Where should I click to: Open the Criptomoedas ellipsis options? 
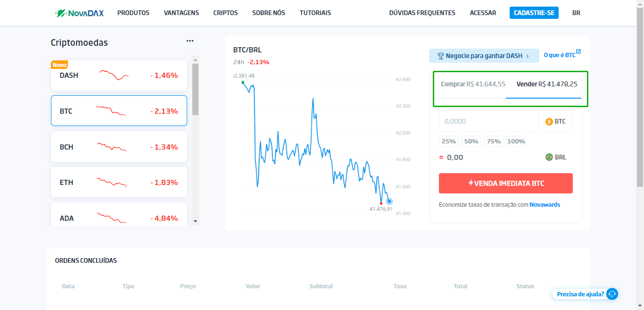(x=190, y=41)
